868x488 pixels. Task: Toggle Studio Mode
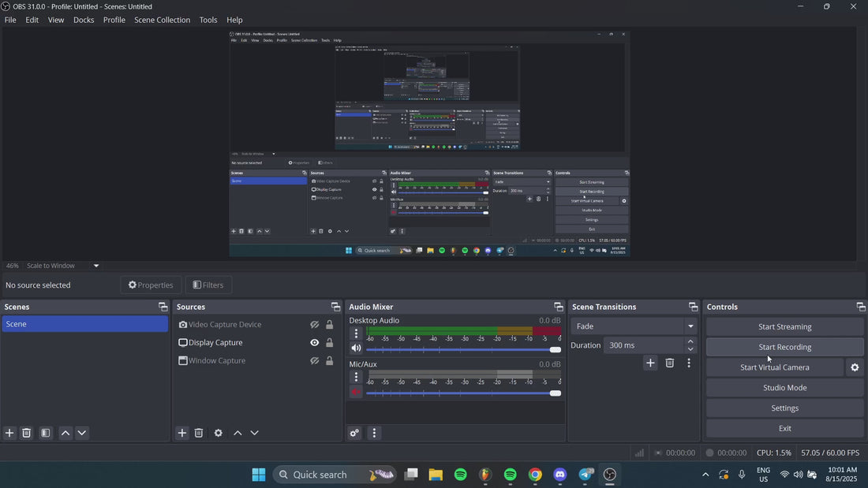coord(784,388)
